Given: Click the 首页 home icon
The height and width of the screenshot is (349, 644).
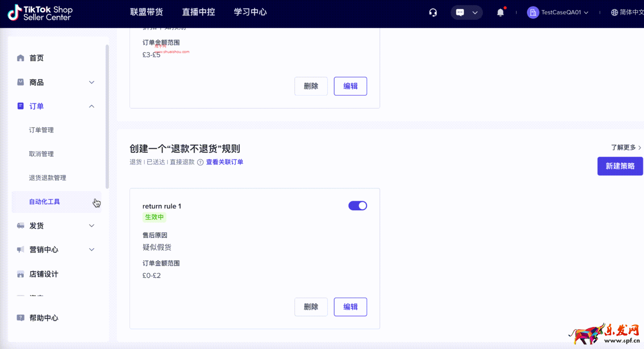Looking at the screenshot, I should pyautogui.click(x=21, y=58).
